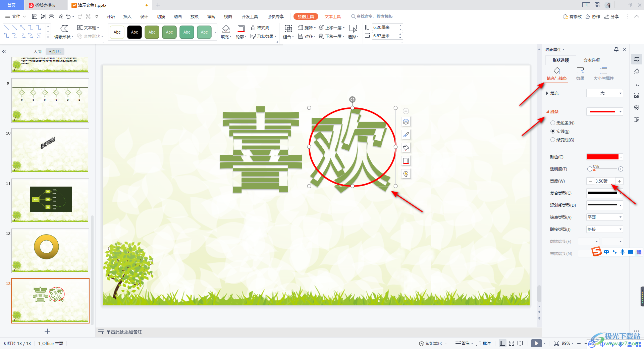Click the Print icon in quick toolbar
Screen dimensions: 644x349
pos(51,16)
